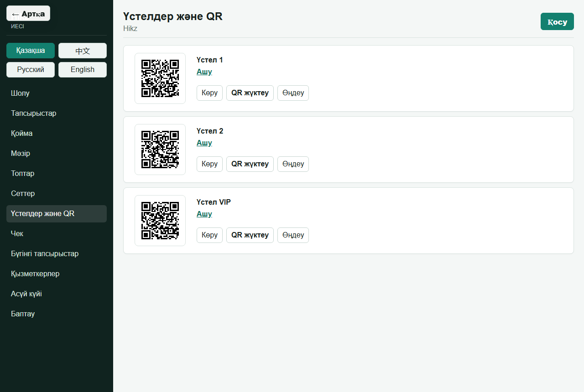This screenshot has width=584, height=392.
Task: Click the Қосу add button
Action: pyautogui.click(x=557, y=21)
